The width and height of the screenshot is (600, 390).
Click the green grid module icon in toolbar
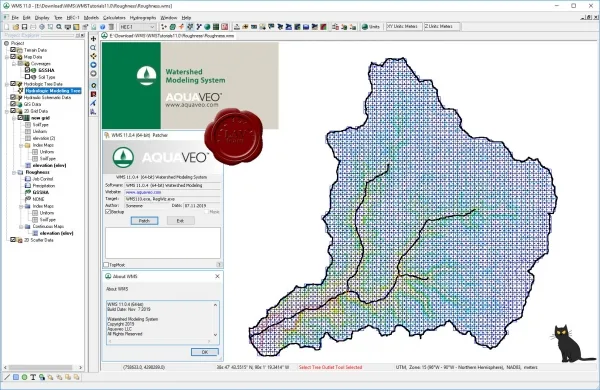point(216,27)
